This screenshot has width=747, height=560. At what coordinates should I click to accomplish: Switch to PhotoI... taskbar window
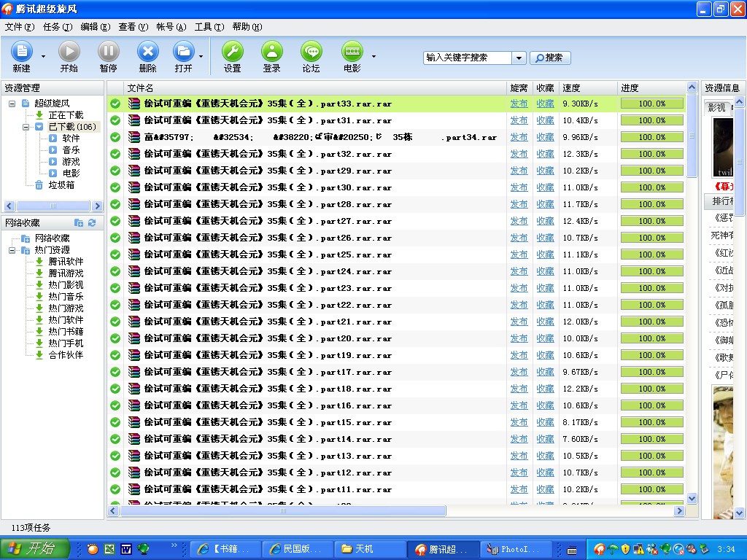pos(516,550)
